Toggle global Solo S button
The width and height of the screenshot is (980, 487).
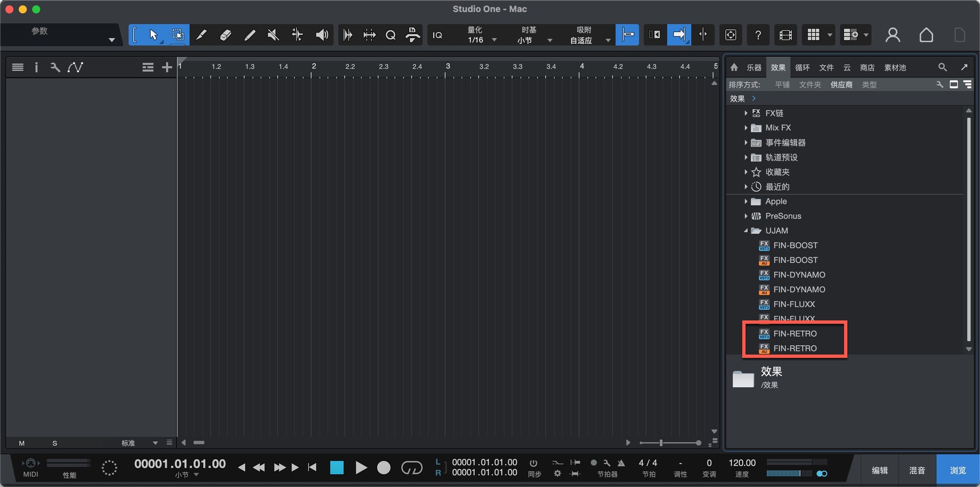[x=55, y=443]
